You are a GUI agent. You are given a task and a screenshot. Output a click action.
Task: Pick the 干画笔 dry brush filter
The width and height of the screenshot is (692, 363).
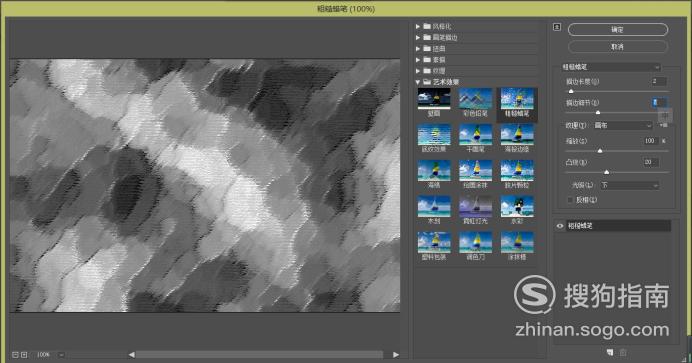pyautogui.click(x=475, y=135)
